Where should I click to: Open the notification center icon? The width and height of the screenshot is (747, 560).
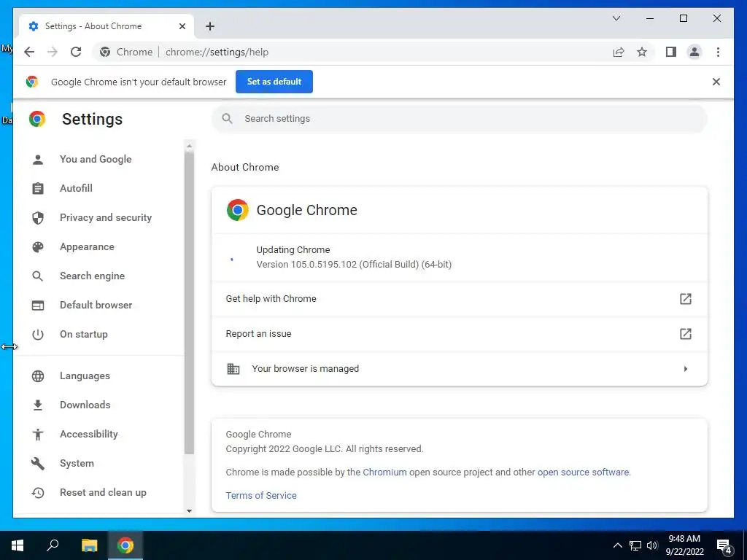pyautogui.click(x=724, y=546)
